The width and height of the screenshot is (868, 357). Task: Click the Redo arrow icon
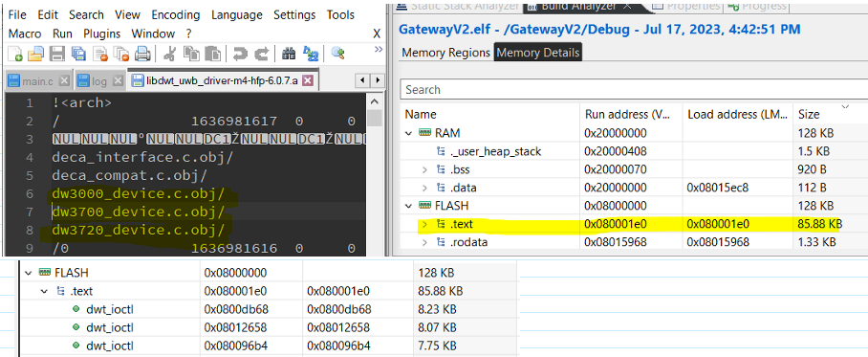coord(261,54)
